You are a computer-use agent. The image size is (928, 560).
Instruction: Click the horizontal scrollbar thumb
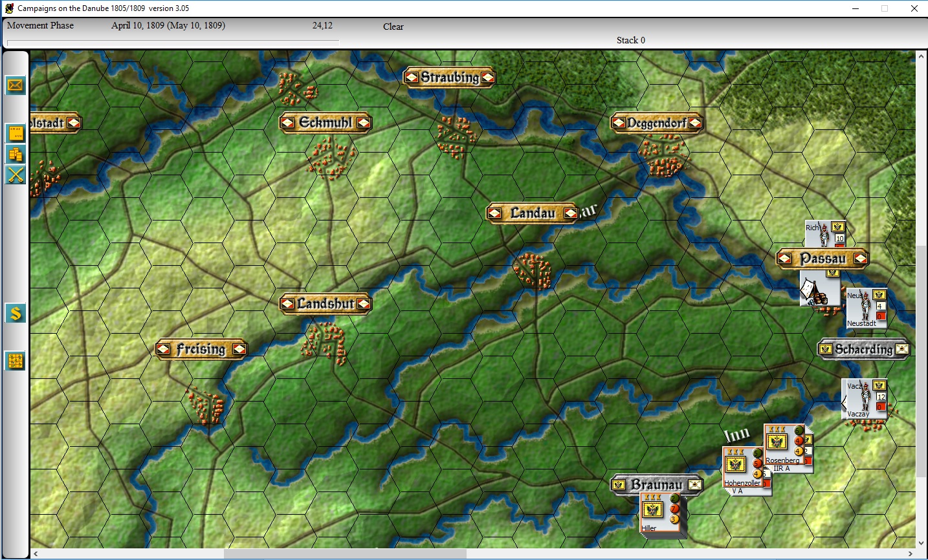tap(345, 554)
